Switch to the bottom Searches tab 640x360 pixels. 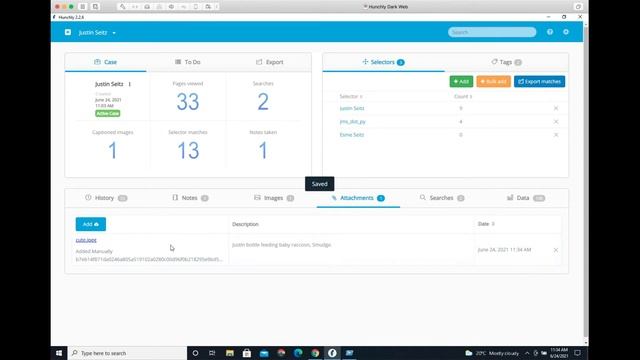(x=442, y=198)
